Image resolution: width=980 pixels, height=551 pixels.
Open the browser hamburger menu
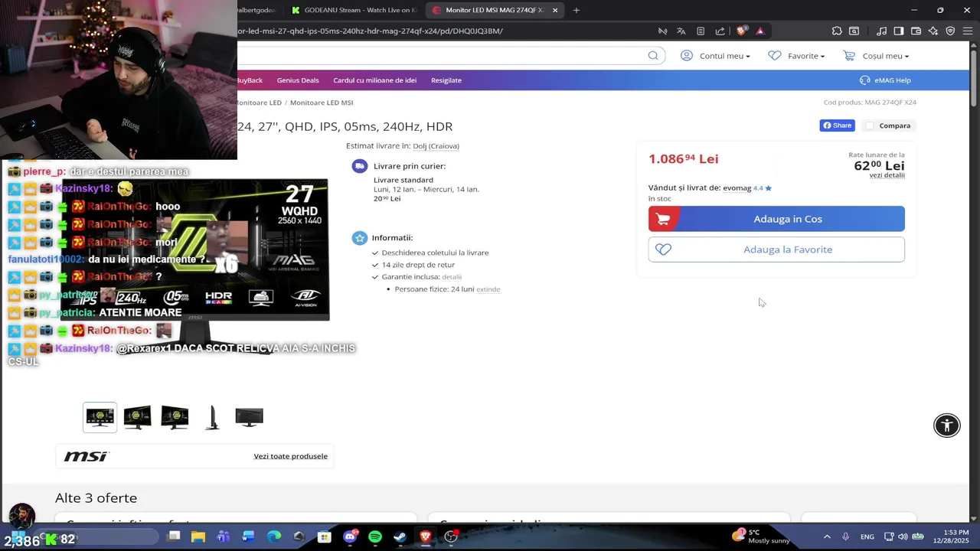967,31
